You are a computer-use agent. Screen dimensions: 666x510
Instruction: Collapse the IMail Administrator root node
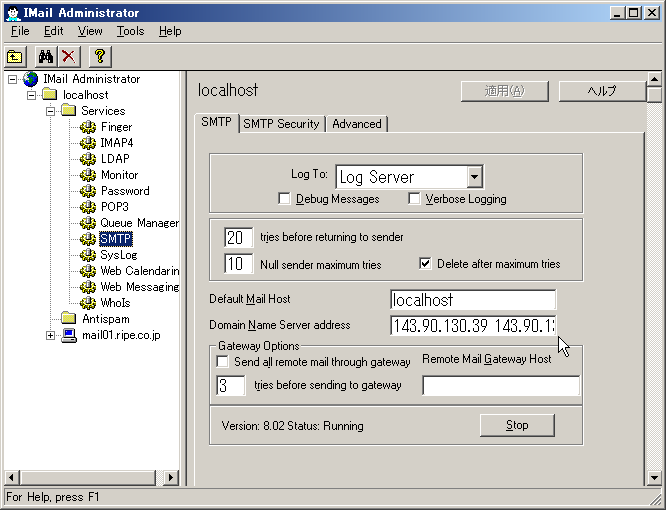click(13, 79)
